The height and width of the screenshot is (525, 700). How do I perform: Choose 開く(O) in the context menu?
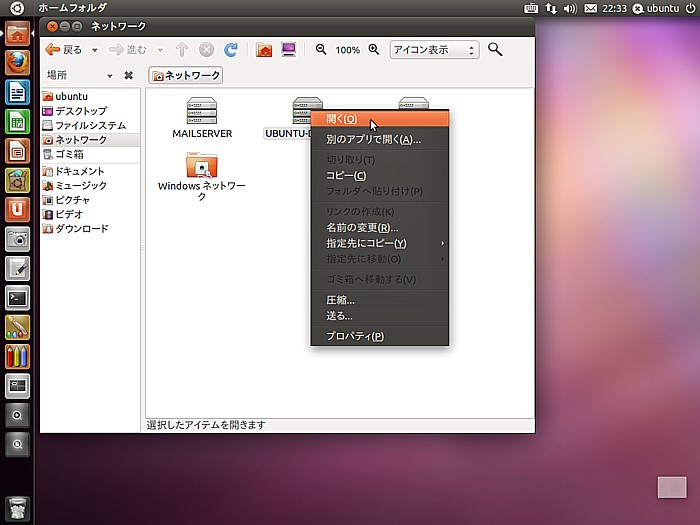pos(341,119)
